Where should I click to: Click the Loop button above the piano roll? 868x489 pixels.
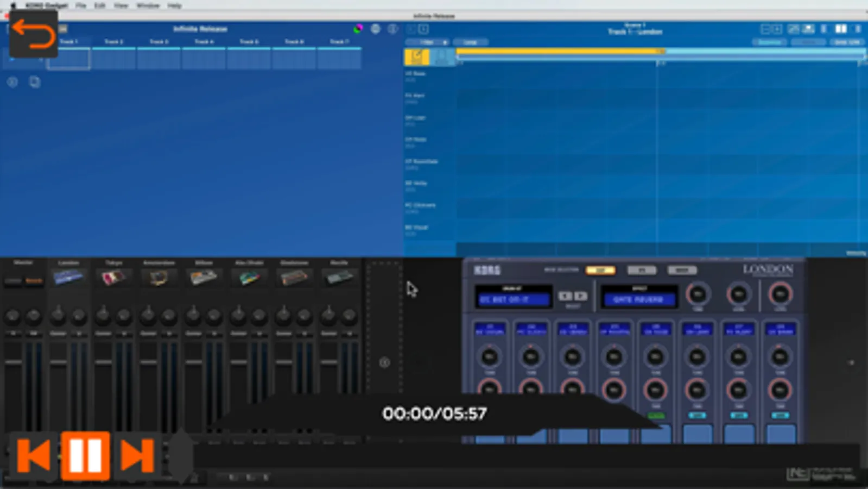tap(470, 42)
